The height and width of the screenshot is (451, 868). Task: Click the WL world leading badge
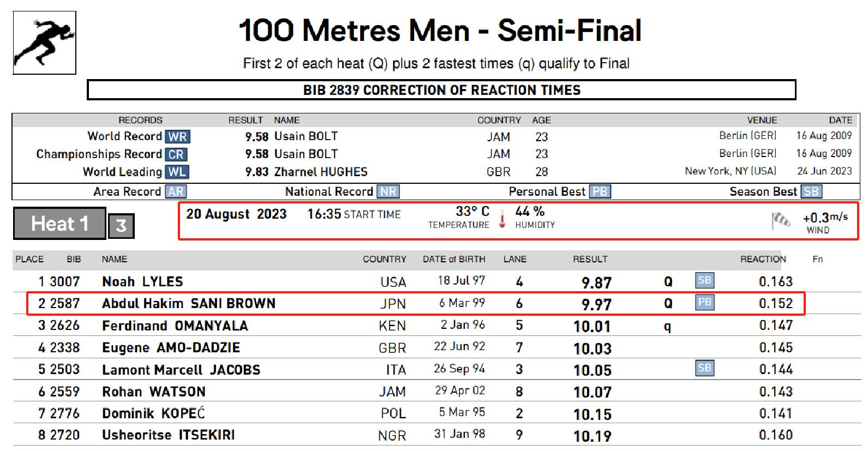tap(177, 172)
